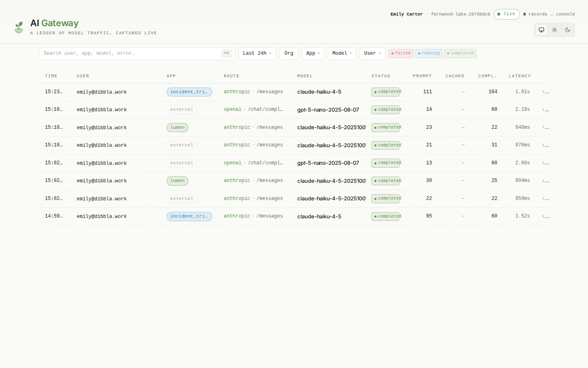This screenshot has width=588, height=368.
Task: Focus the search user, app, model field
Action: (x=137, y=54)
